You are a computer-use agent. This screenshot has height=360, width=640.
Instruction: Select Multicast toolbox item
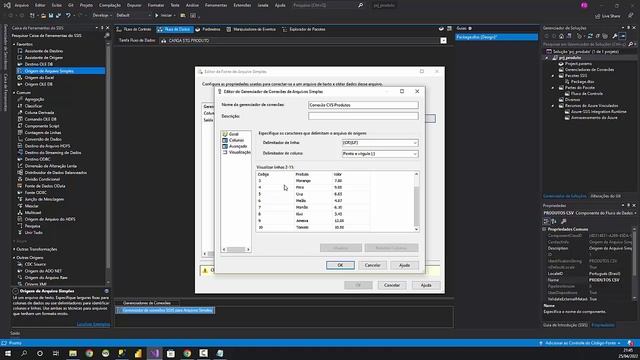point(33,213)
